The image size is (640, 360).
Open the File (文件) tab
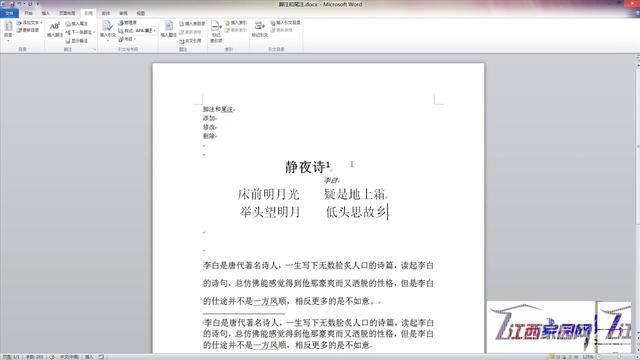coord(9,13)
